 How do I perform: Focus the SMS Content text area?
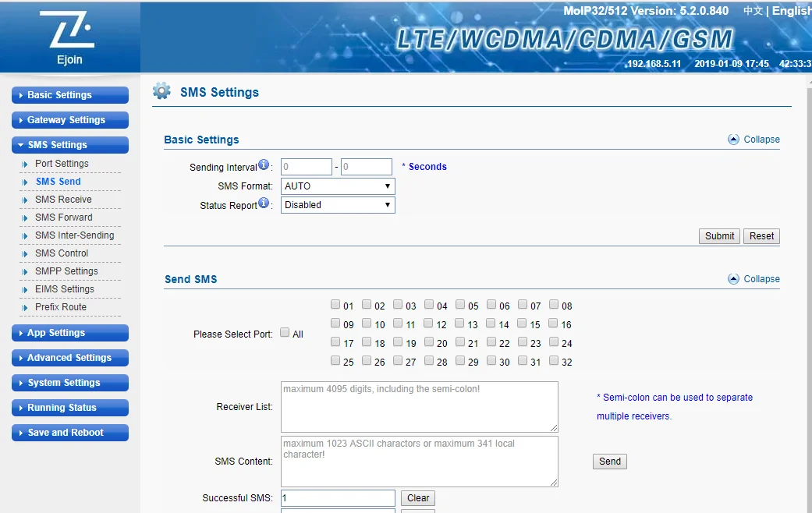pyautogui.click(x=420, y=462)
